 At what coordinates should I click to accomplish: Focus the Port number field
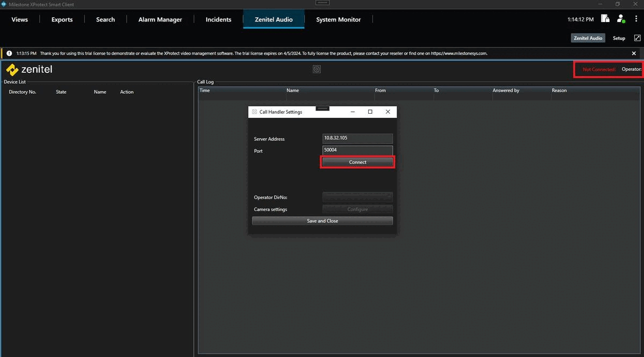click(357, 150)
